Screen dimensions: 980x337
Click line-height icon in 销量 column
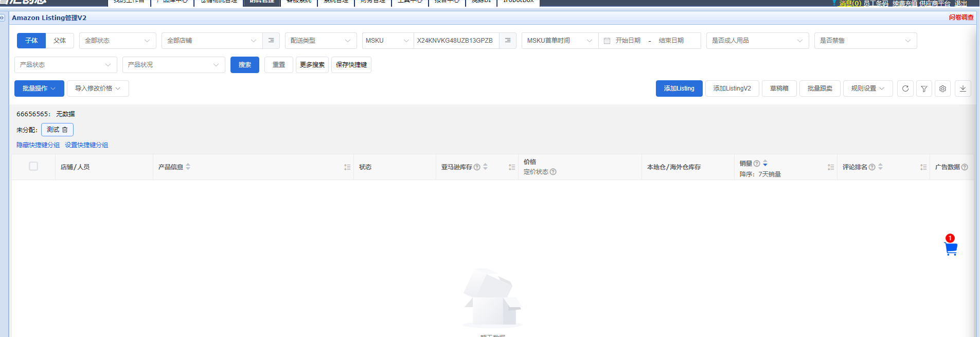[831, 167]
